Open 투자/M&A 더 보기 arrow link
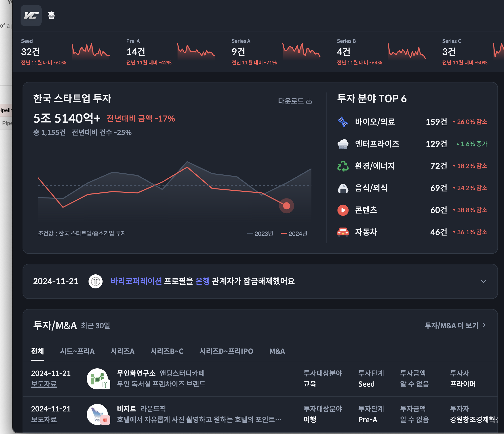Viewport: 504px width, 434px height. point(455,325)
